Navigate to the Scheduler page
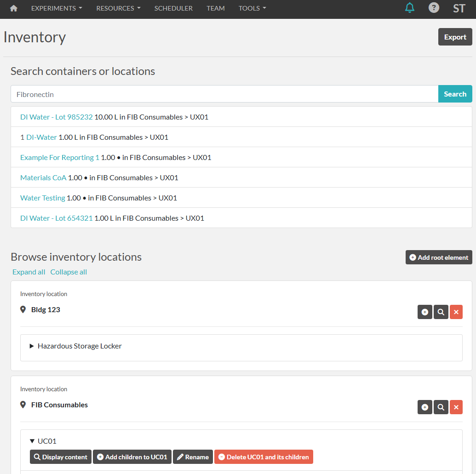 coord(173,8)
